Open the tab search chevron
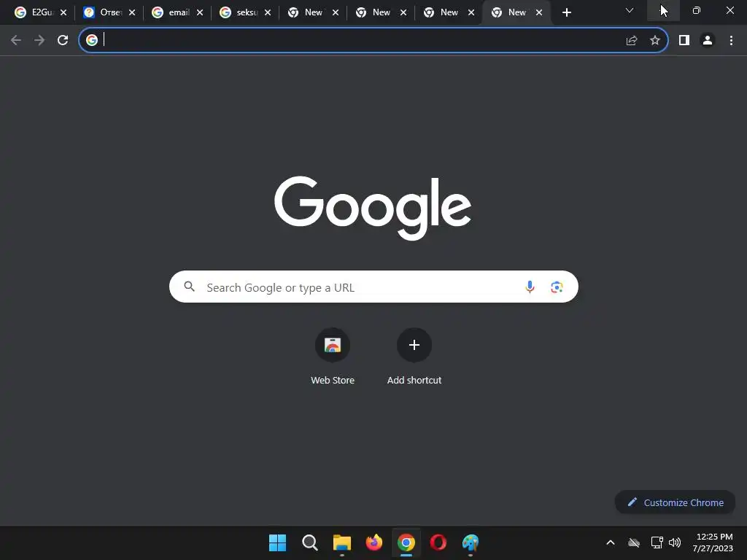This screenshot has height=560, width=747. pyautogui.click(x=630, y=10)
